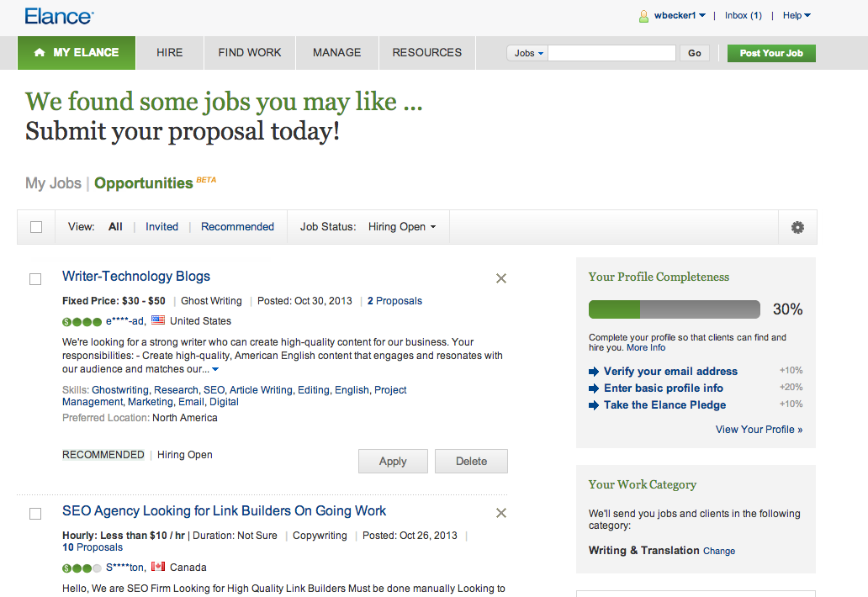Viewport: 868px width, 597px height.
Task: Open the Hire menu
Action: point(169,53)
